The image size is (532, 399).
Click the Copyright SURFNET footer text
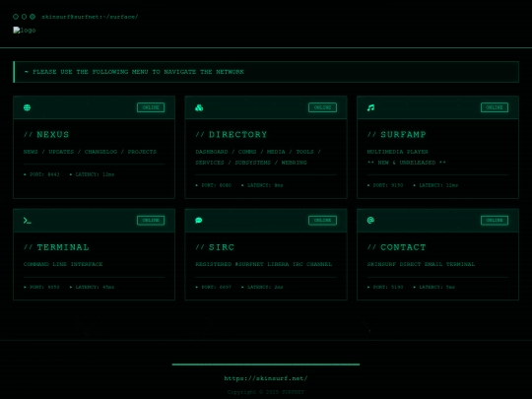click(266, 392)
